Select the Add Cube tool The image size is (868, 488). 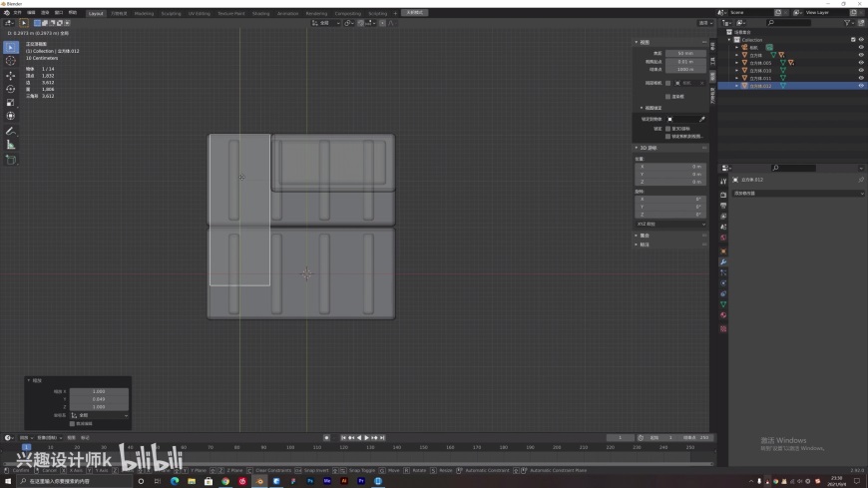point(11,160)
